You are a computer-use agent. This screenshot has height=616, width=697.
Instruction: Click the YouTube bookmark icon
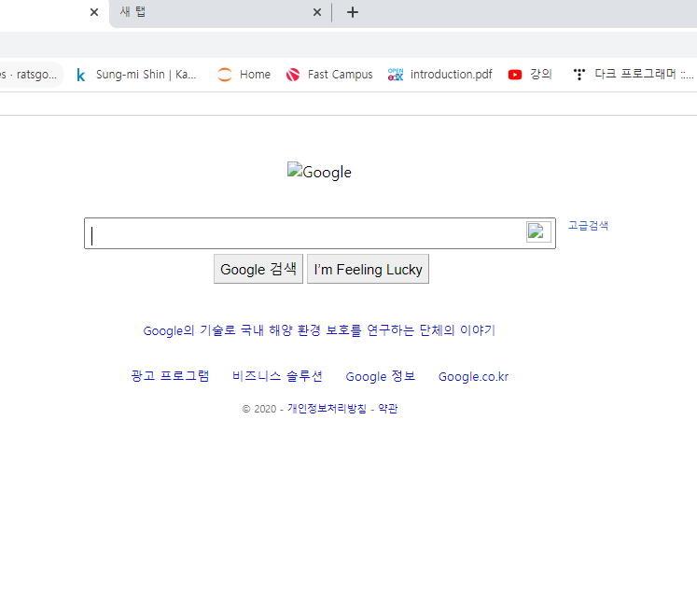point(515,75)
